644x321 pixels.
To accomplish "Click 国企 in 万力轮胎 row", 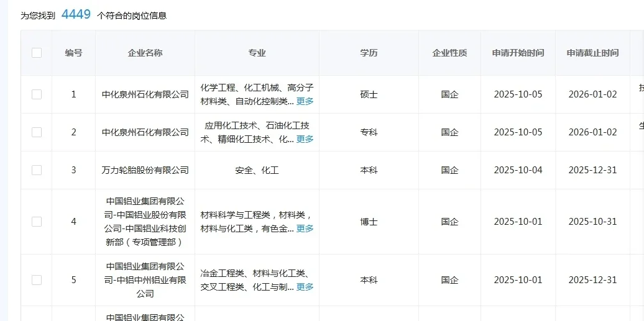I will click(449, 170).
